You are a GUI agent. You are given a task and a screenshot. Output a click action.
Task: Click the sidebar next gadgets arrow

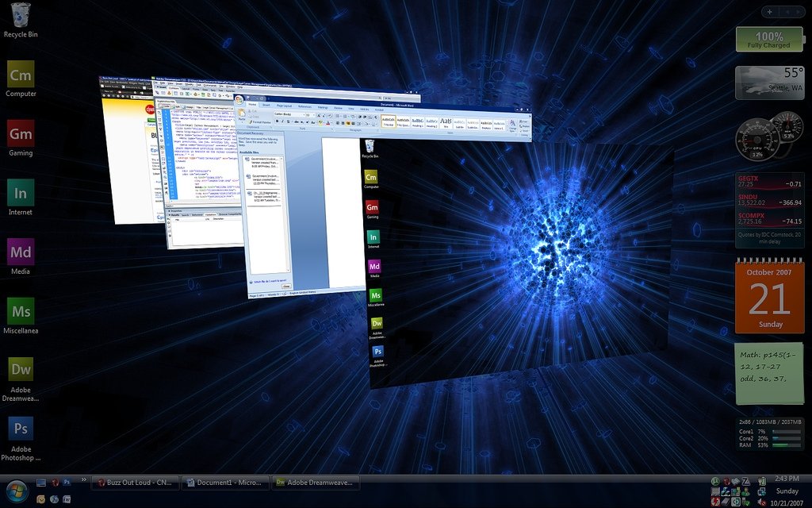click(799, 11)
